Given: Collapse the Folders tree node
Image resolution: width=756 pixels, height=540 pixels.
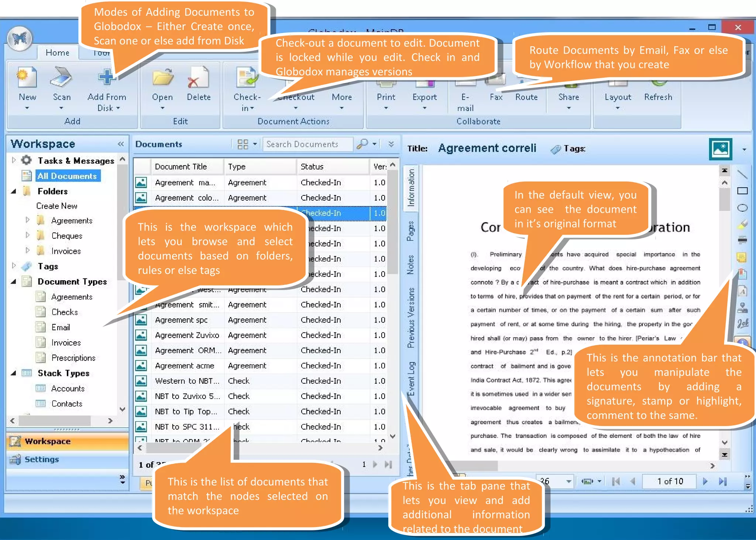Looking at the screenshot, I should (14, 191).
